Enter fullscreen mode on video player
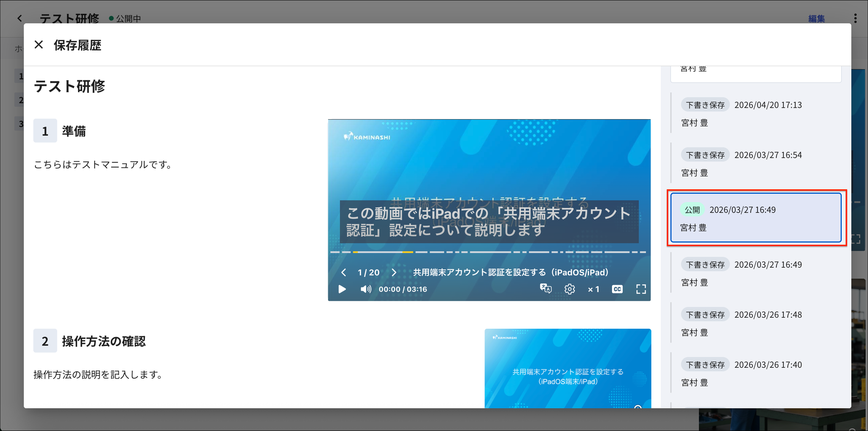The height and width of the screenshot is (431, 868). point(641,289)
